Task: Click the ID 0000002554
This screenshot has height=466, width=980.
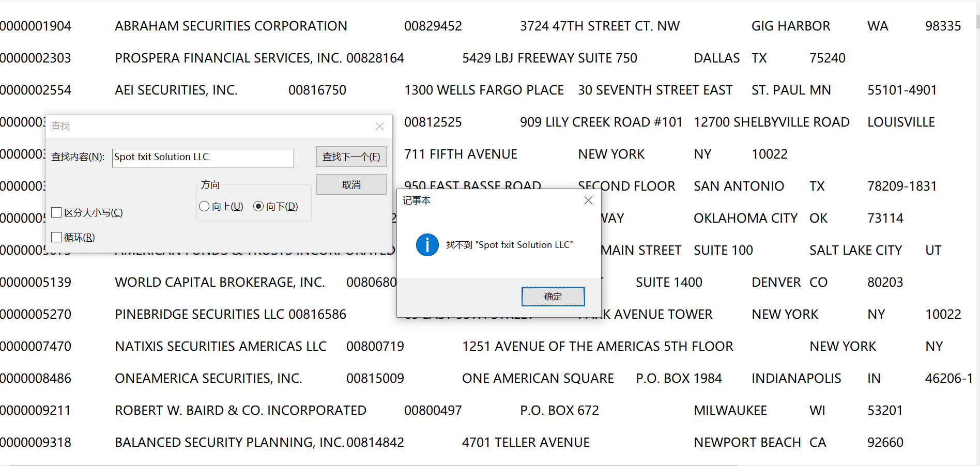Action: (x=36, y=90)
